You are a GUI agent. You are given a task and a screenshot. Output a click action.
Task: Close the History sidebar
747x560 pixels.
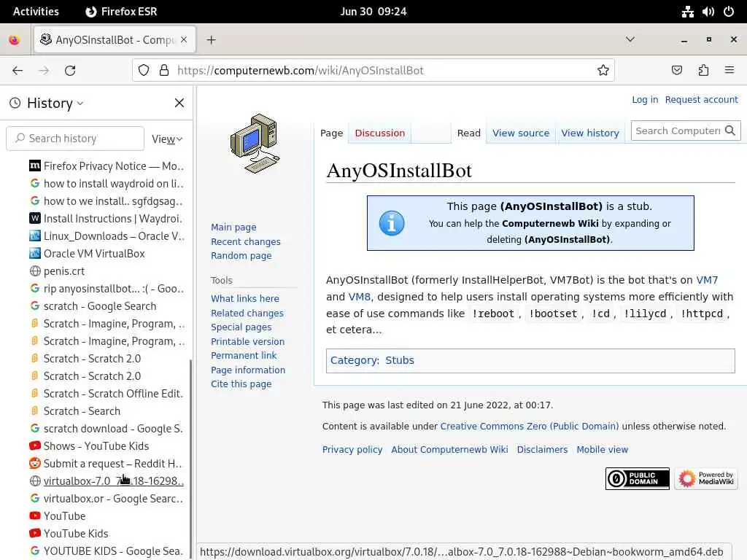[x=179, y=103]
